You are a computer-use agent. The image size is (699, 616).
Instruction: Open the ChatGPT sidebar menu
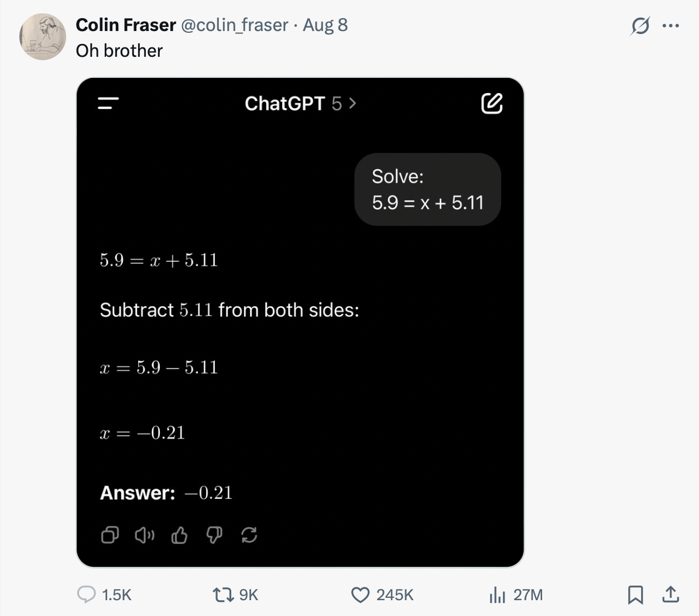(108, 104)
